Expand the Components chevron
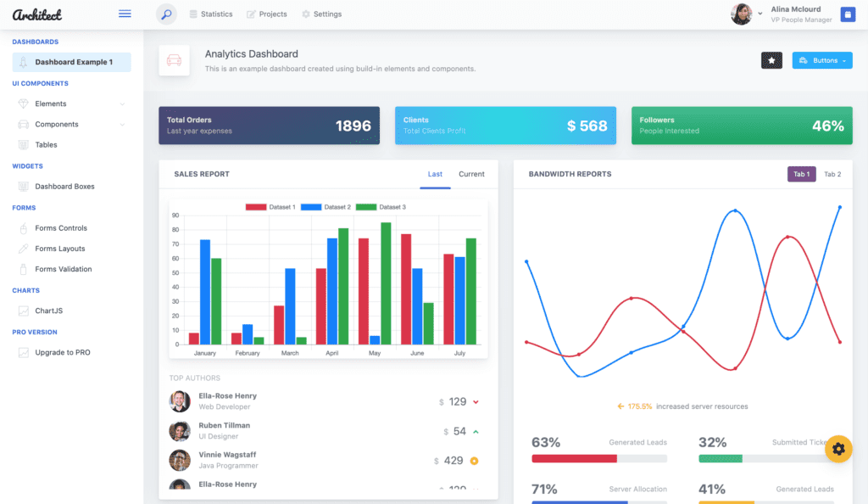The height and width of the screenshot is (504, 868). click(x=122, y=125)
